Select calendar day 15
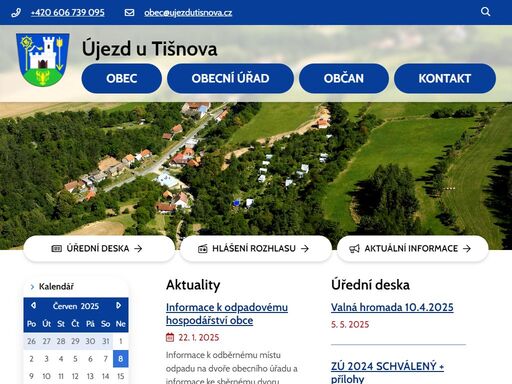The image size is (512, 384). pos(121,376)
